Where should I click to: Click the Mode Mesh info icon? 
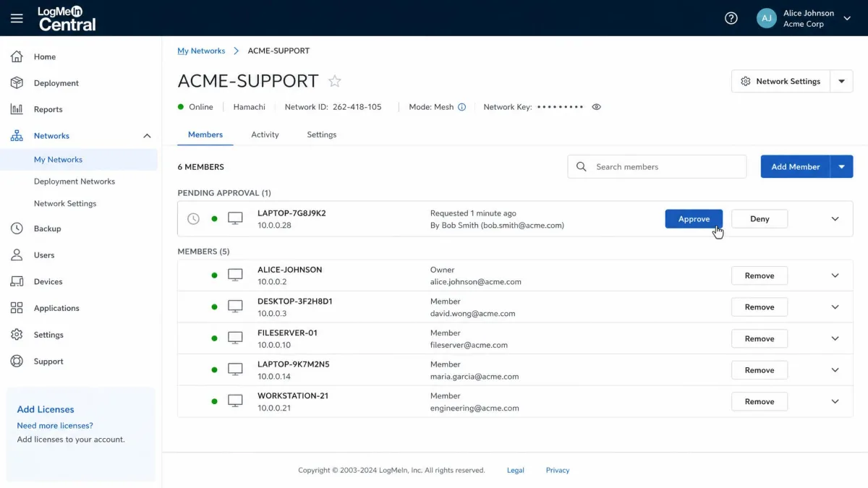461,107
